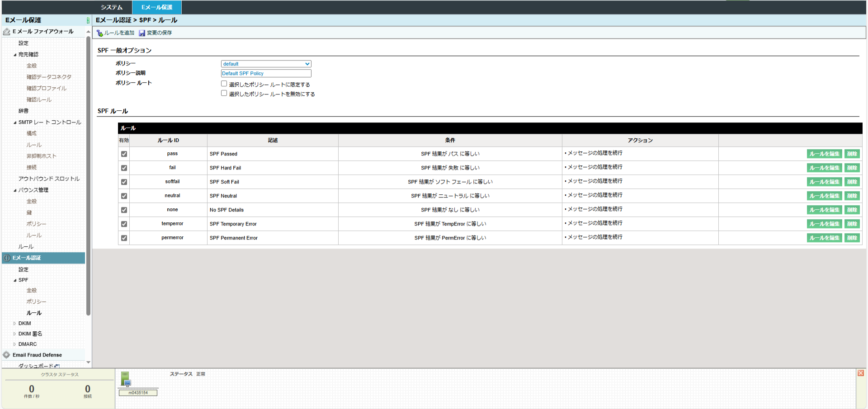Expand the DMARC tree node
The width and height of the screenshot is (868, 409).
point(14,344)
